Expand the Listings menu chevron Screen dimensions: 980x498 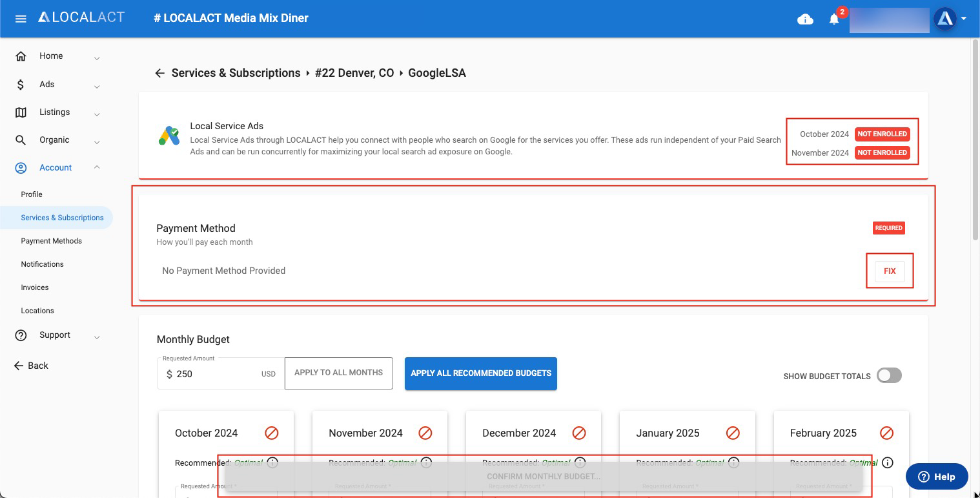(97, 114)
